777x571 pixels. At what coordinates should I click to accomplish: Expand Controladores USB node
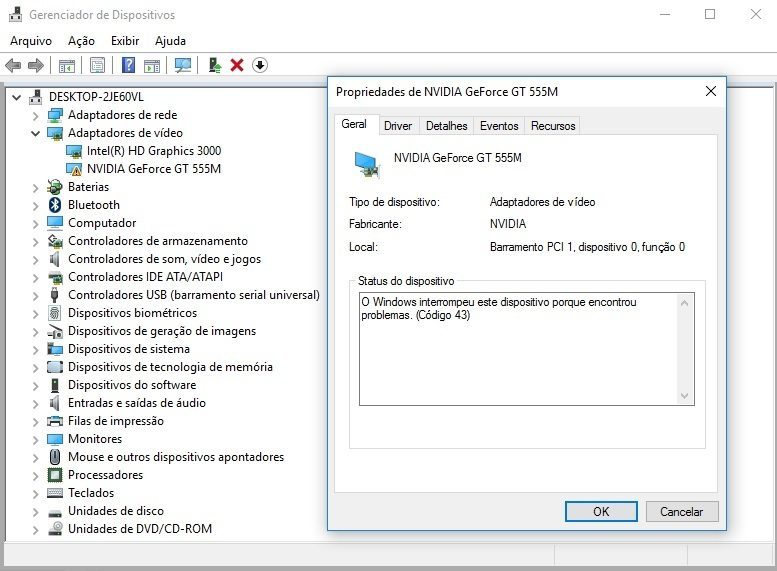(x=36, y=295)
